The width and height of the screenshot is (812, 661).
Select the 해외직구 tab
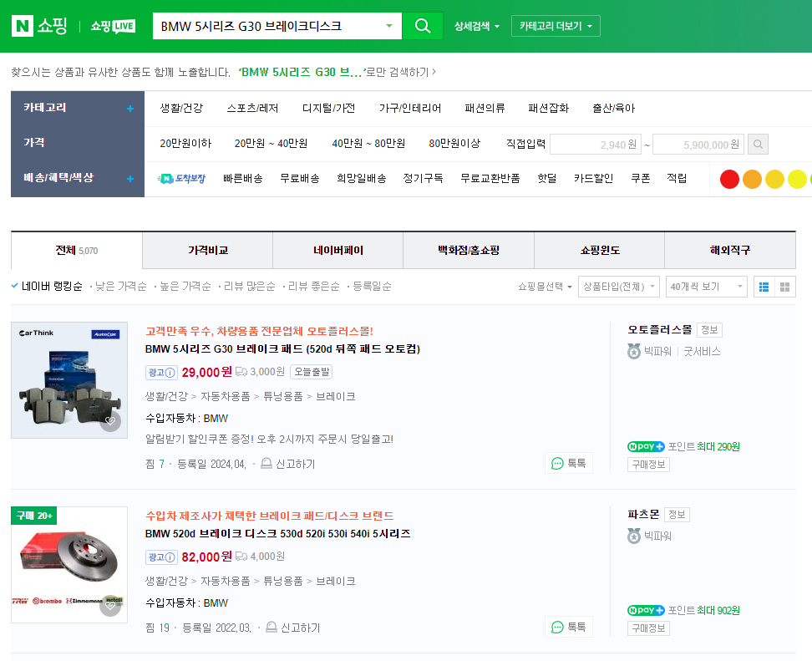point(730,250)
